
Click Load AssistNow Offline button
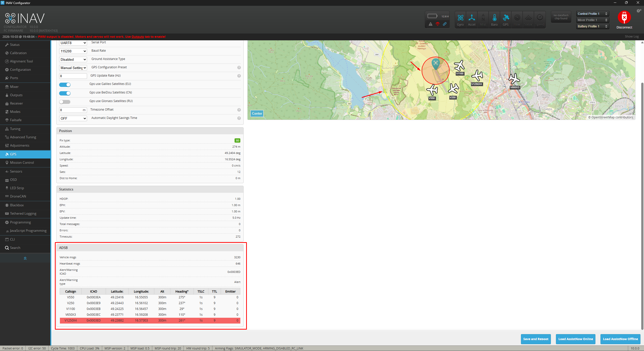[620, 339]
